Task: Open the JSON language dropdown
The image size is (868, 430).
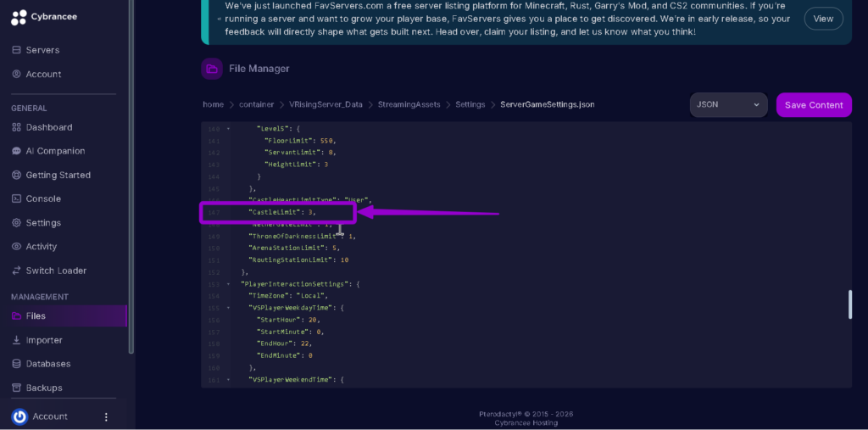Action: pyautogui.click(x=728, y=104)
